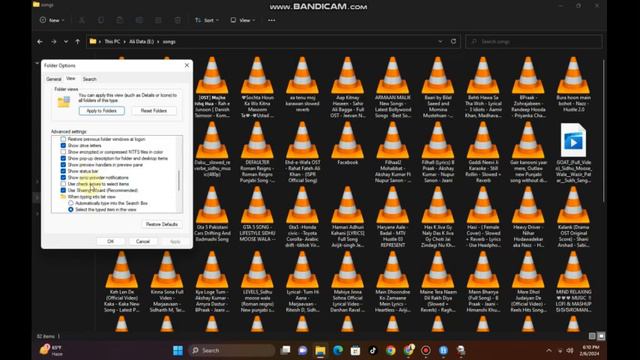This screenshot has height=360, width=640.
Task: Open Google Chrome from the taskbar
Action: [391, 350]
